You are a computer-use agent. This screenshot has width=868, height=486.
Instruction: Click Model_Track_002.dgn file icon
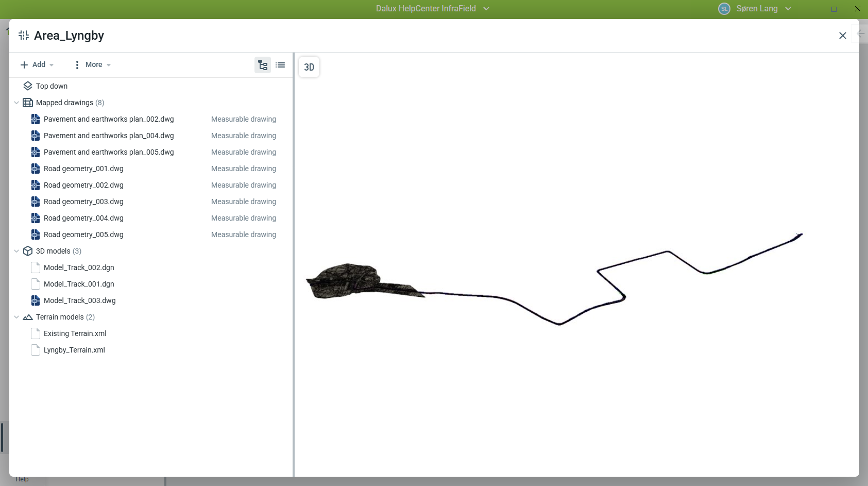(36, 267)
